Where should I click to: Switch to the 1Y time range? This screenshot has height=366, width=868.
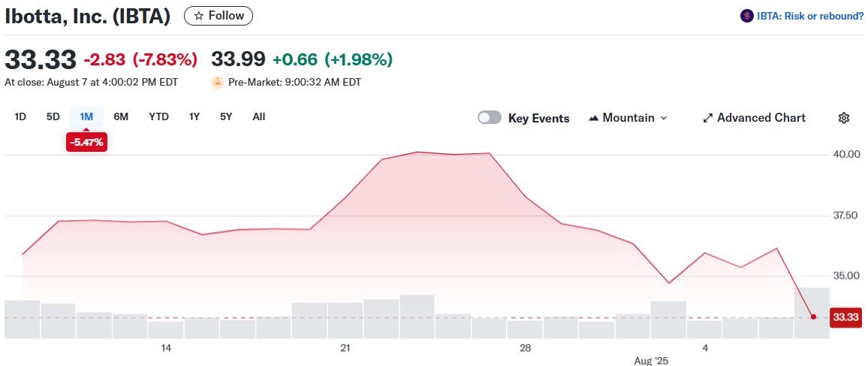tap(194, 116)
